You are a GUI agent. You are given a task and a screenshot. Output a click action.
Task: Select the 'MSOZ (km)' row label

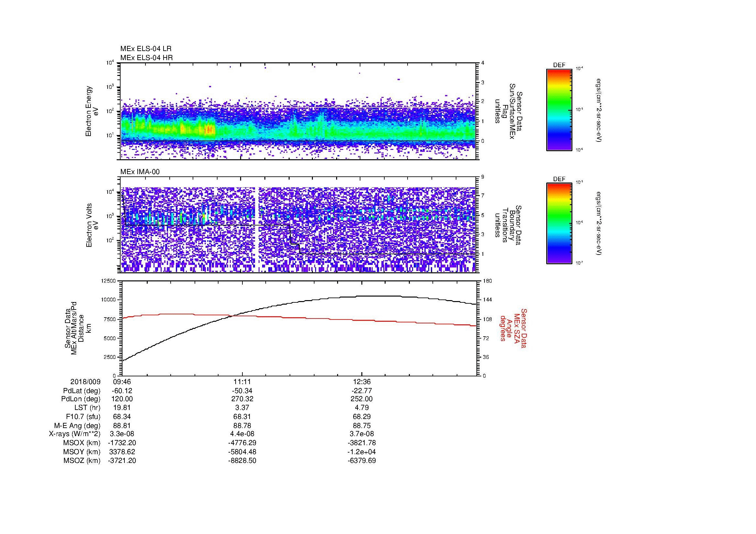pyautogui.click(x=82, y=461)
